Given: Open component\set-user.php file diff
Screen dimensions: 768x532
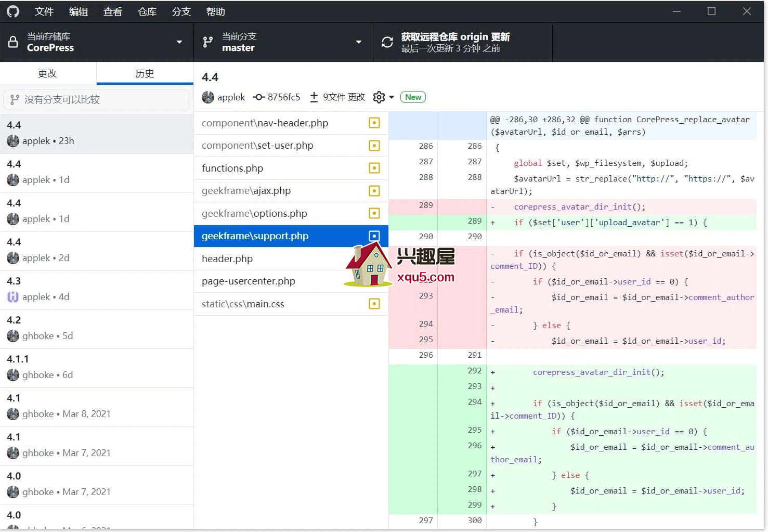Looking at the screenshot, I should tap(291, 146).
